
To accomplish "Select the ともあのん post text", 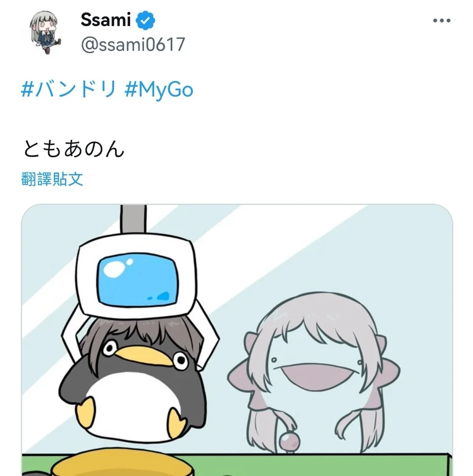I will (x=73, y=149).
